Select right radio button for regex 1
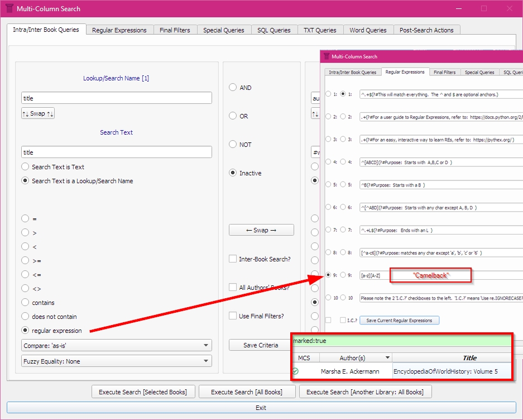This screenshot has width=523, height=420. tap(343, 94)
